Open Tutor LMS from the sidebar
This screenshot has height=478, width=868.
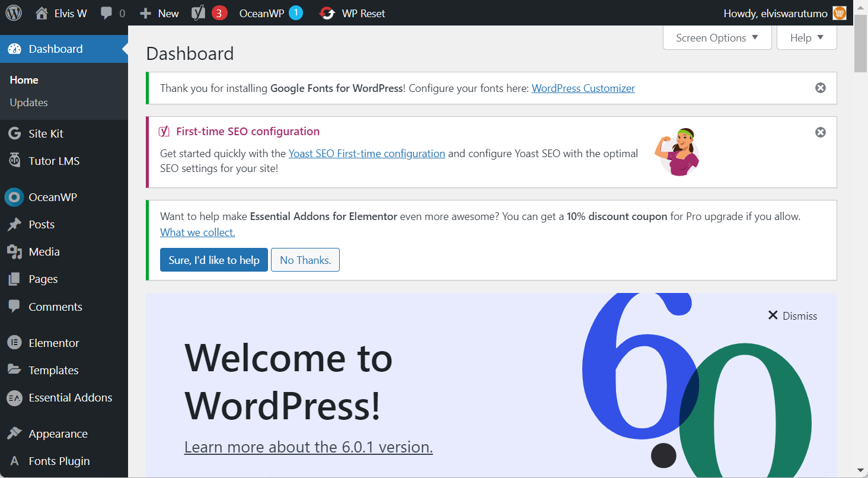[x=53, y=161]
